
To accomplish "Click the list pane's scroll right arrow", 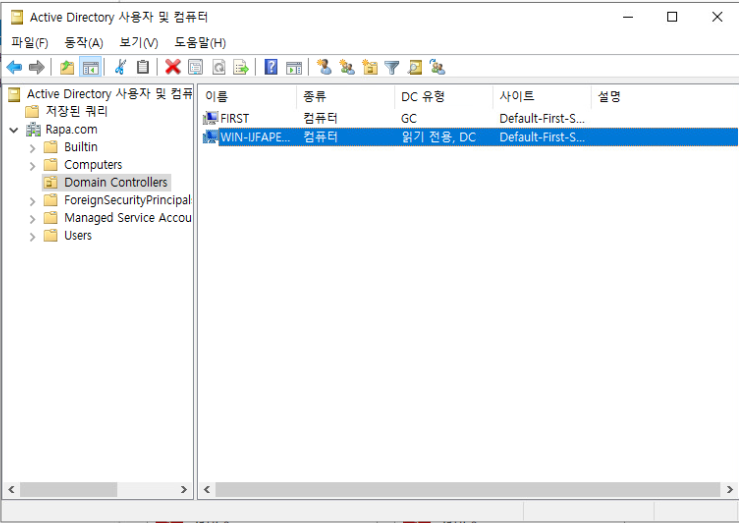I will coord(730,490).
